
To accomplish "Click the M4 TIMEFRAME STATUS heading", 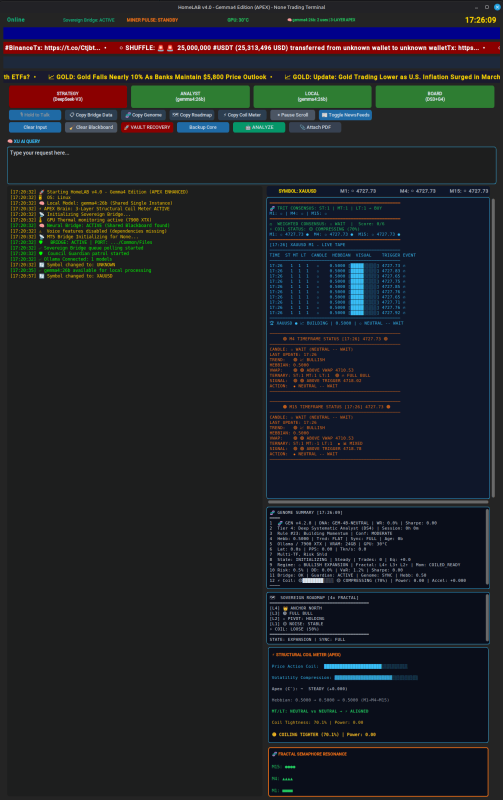I will [335, 339].
